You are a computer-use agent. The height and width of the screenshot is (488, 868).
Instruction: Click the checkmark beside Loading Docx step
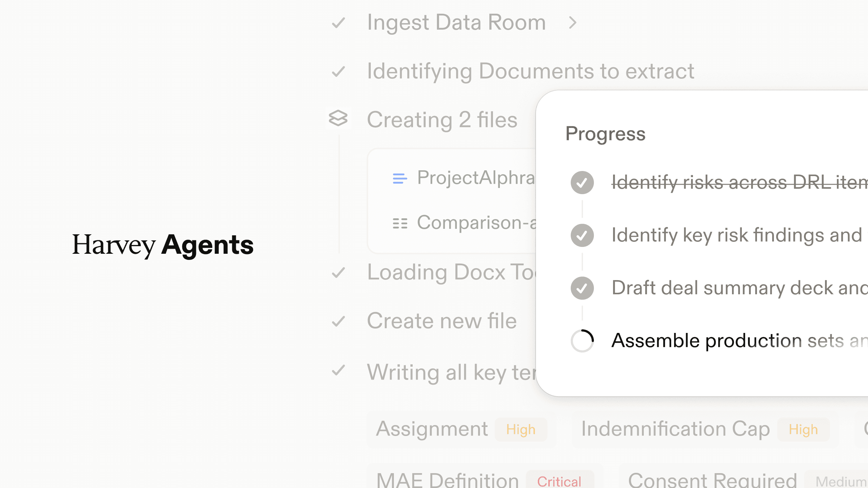coord(339,273)
